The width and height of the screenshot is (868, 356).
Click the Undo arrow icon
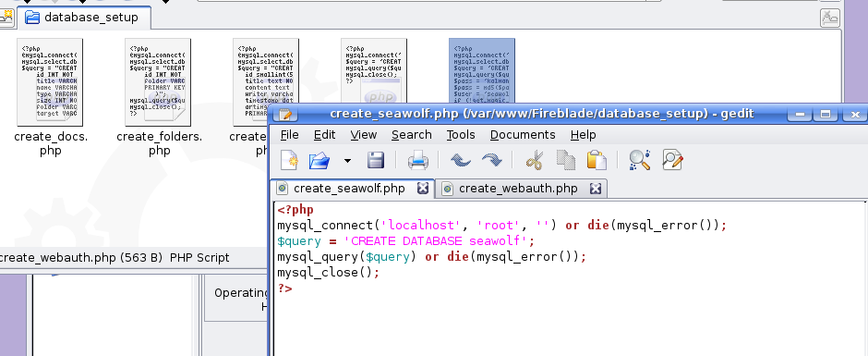point(460,161)
